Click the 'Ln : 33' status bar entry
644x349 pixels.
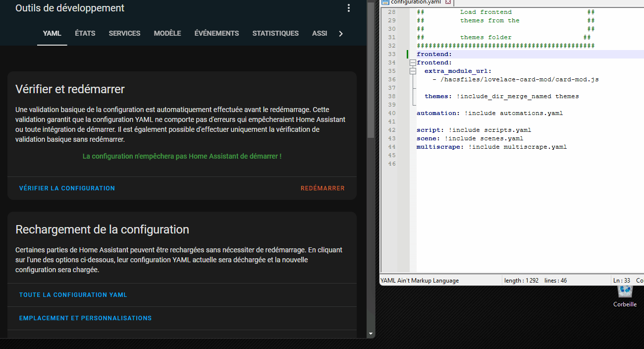[x=622, y=281]
